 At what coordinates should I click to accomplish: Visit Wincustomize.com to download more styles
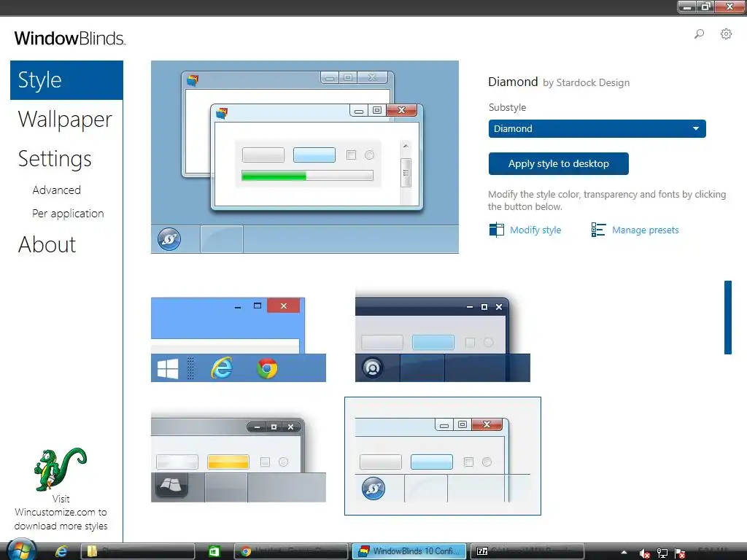pos(61,513)
